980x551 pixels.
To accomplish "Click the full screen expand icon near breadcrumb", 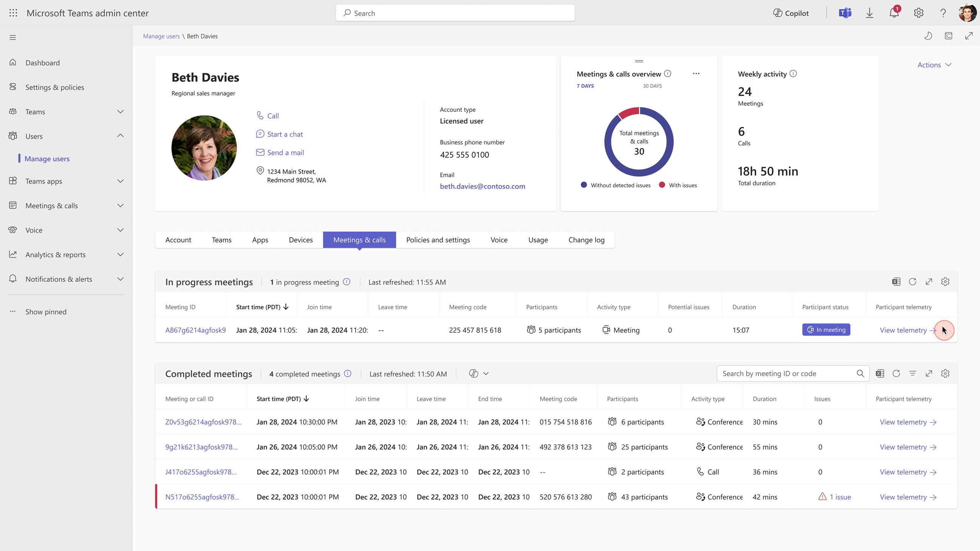I will click(969, 36).
